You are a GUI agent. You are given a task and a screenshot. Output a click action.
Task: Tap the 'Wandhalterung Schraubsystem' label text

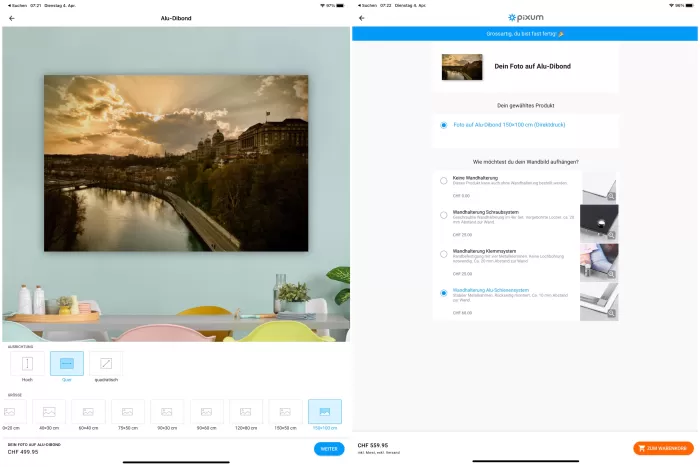click(x=486, y=212)
